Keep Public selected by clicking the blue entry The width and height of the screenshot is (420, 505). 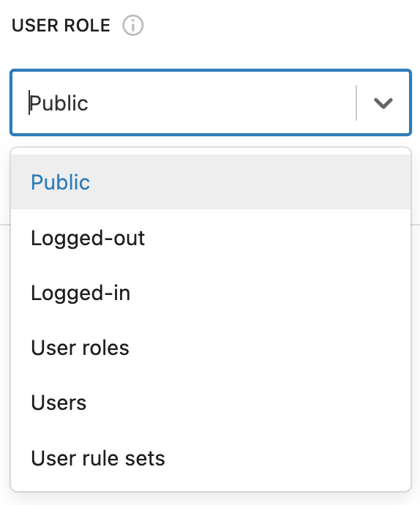pyautogui.click(x=211, y=182)
